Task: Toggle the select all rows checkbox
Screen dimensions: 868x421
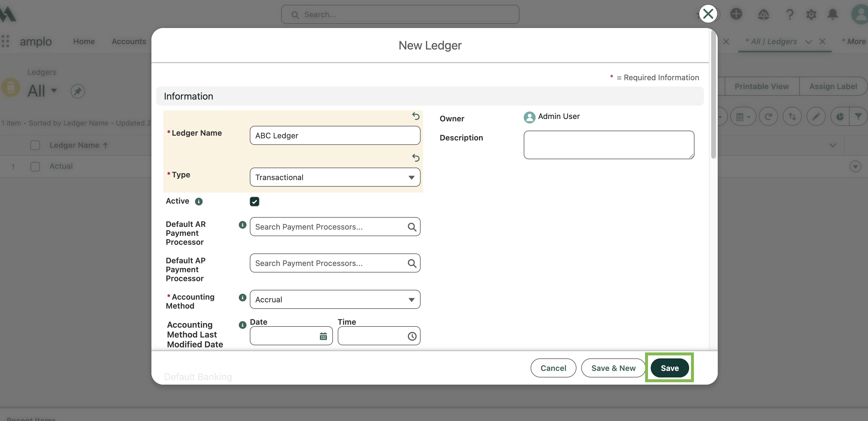Action: click(35, 145)
